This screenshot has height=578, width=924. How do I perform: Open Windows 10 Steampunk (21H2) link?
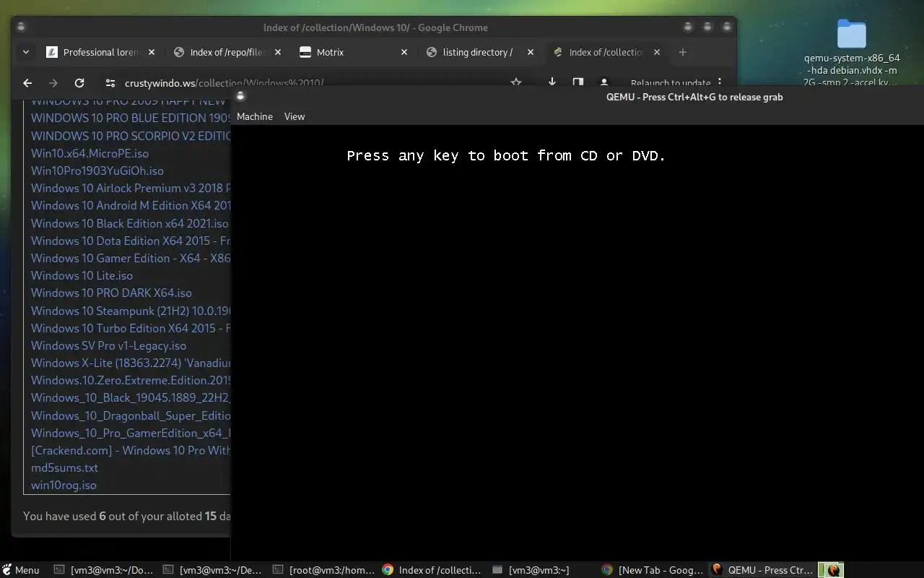[x=131, y=311]
